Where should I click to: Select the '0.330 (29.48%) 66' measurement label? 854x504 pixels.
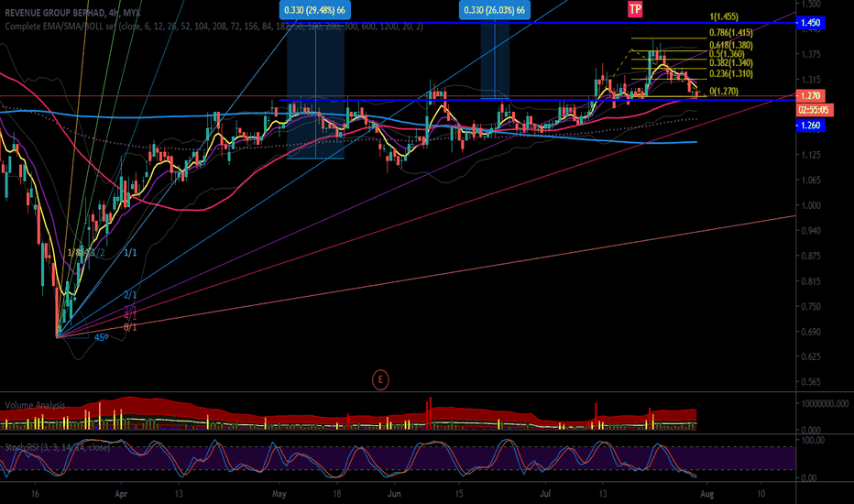315,10
